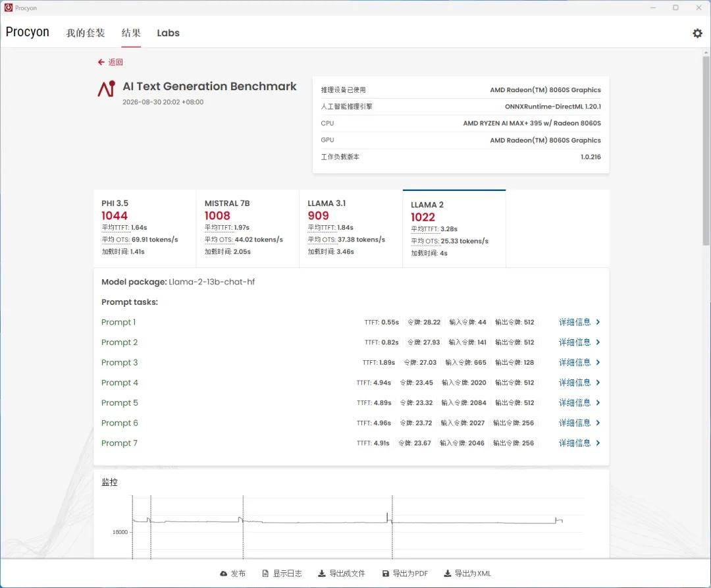Screen dimensions: 711x588
Task: Expand Prompt 6 details chevron
Action: click(598, 423)
